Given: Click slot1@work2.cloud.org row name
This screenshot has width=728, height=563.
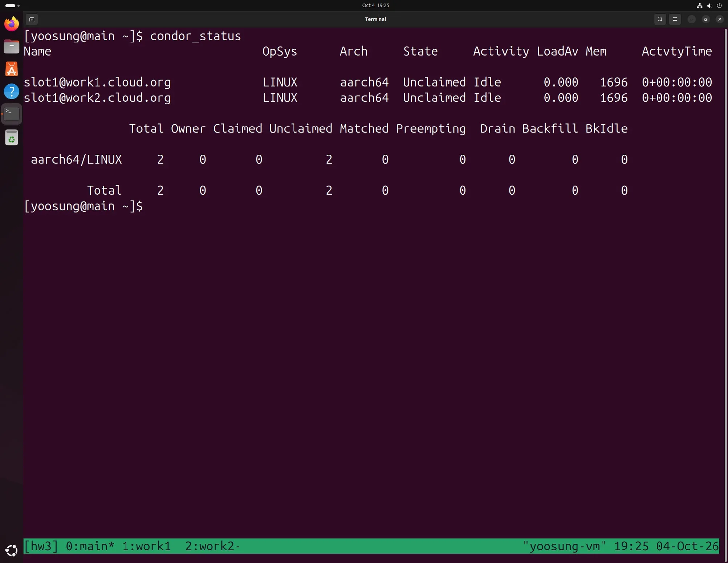Looking at the screenshot, I should [97, 98].
